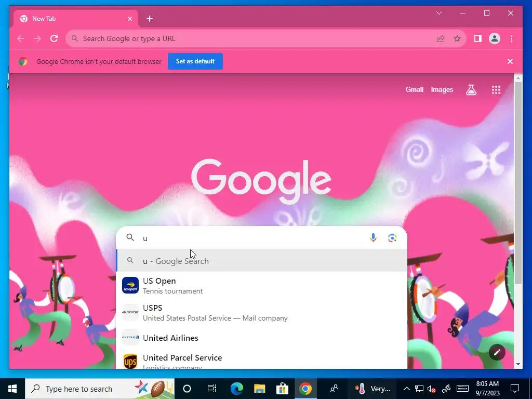Screen dimensions: 532x399
Task: Click the forward navigation arrow
Action: click(37, 38)
